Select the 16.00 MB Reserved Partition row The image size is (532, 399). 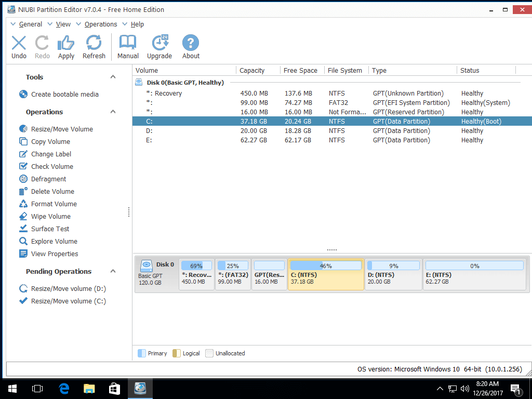(x=332, y=112)
